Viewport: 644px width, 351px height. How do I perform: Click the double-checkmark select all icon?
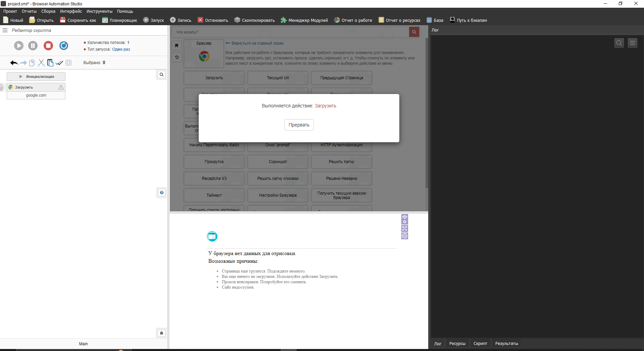point(59,63)
